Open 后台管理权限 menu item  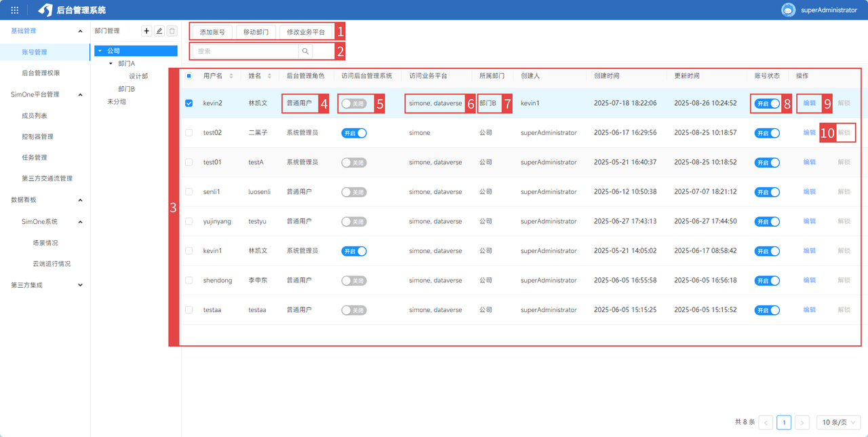tap(45, 73)
